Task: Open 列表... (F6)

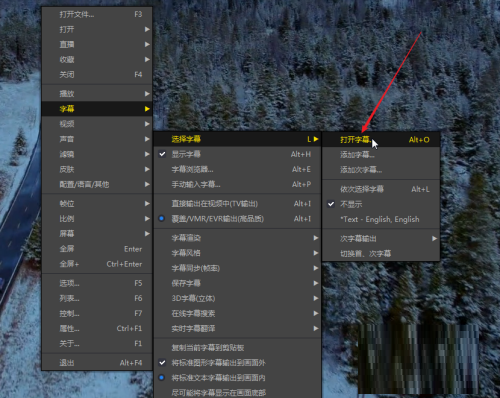Action: 97,298
